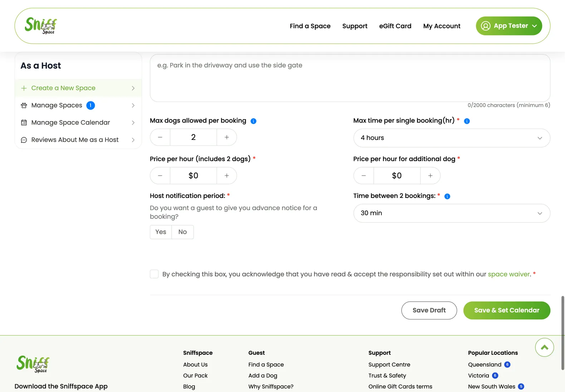Screen dimensions: 565x392
Task: Expand Manage Spaces chevron in sidebar
Action: click(133, 105)
